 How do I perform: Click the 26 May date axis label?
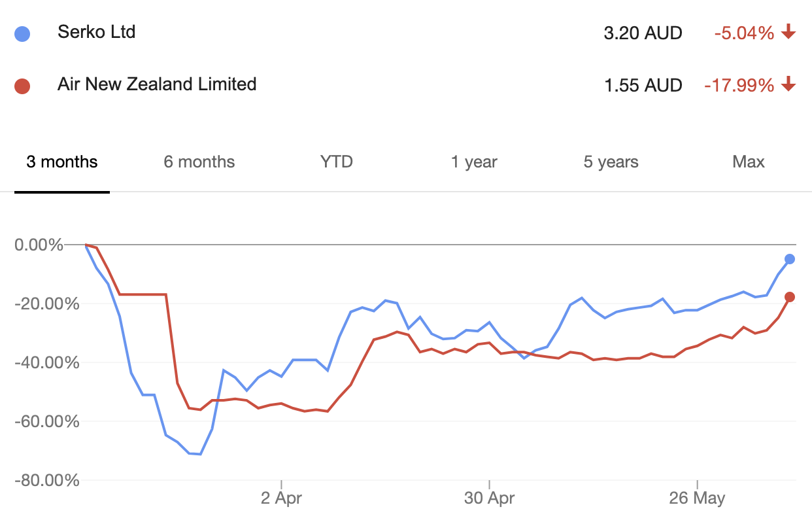pyautogui.click(x=698, y=498)
